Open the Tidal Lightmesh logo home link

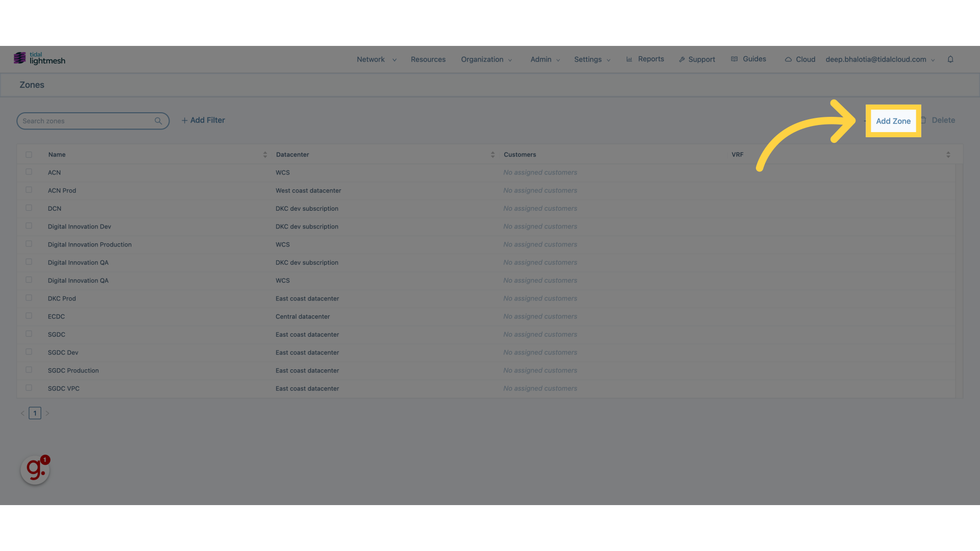(x=39, y=59)
